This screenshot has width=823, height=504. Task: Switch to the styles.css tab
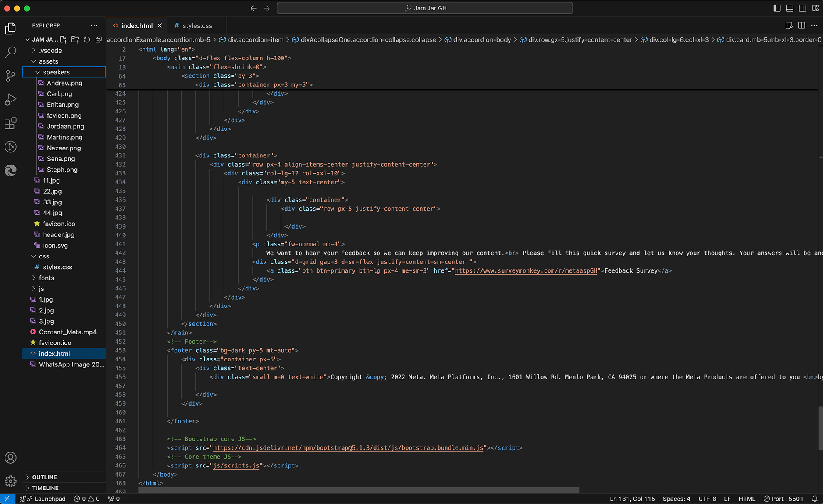click(197, 25)
